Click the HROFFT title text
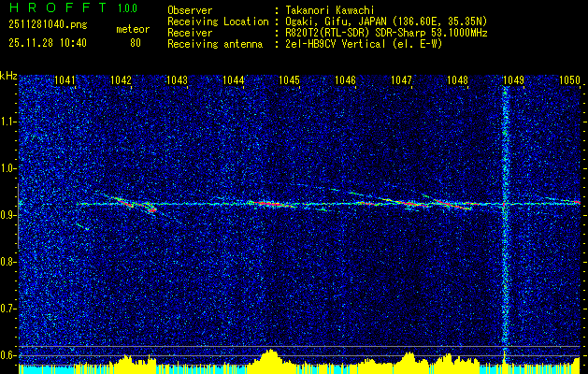Image resolution: width=588 pixels, height=374 pixels. [x=58, y=7]
